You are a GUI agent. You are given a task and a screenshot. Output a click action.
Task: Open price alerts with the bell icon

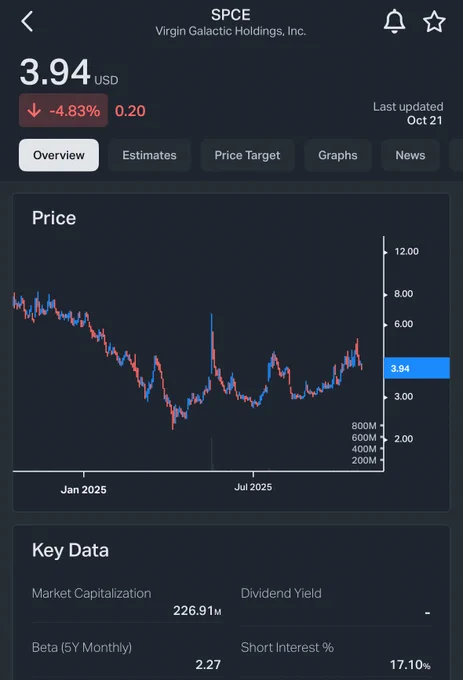click(394, 21)
